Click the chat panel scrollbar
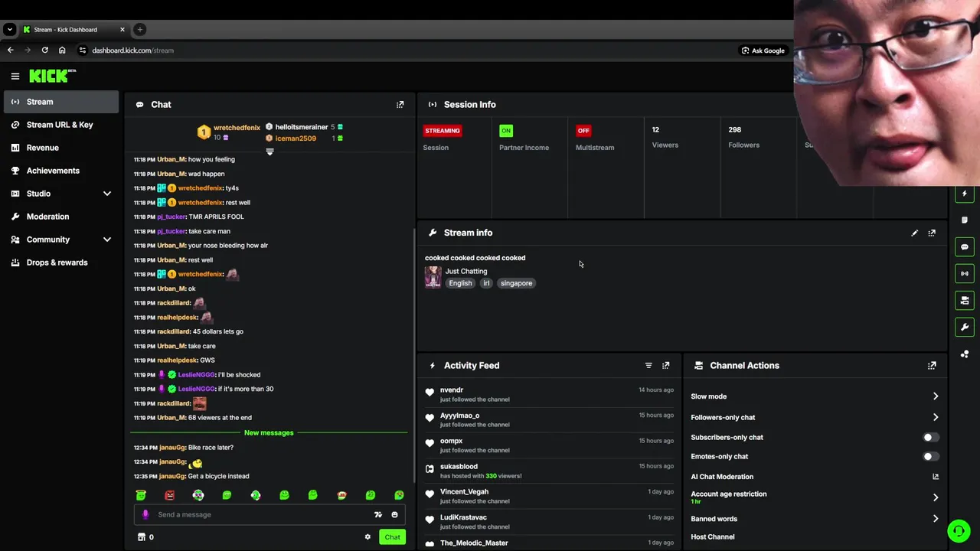The height and width of the screenshot is (551, 980). (415, 355)
